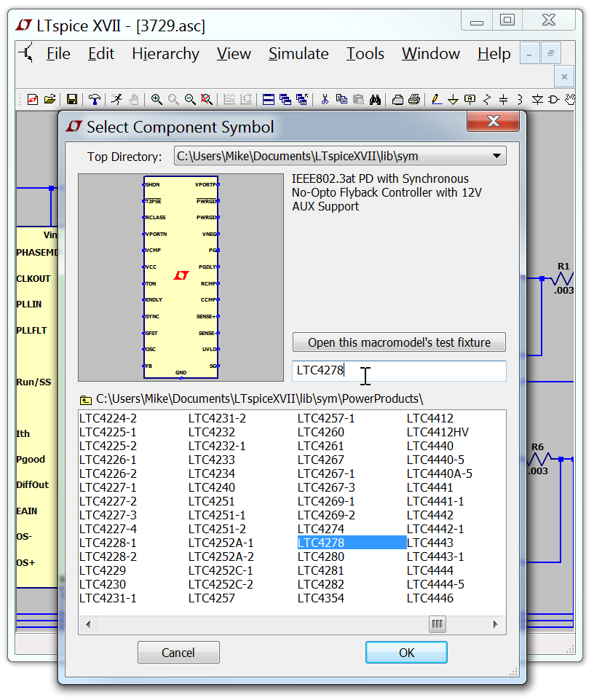
Task: Click the Find binoculars icon
Action: coord(376,99)
